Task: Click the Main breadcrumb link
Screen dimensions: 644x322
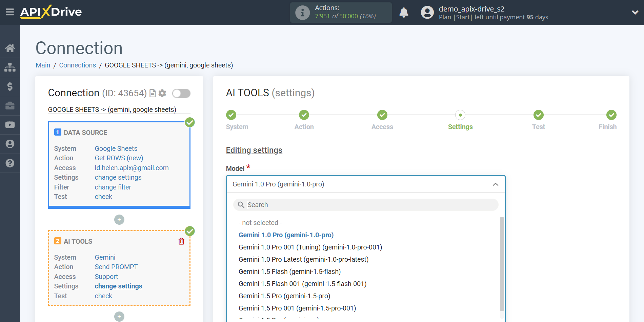Action: click(x=43, y=65)
